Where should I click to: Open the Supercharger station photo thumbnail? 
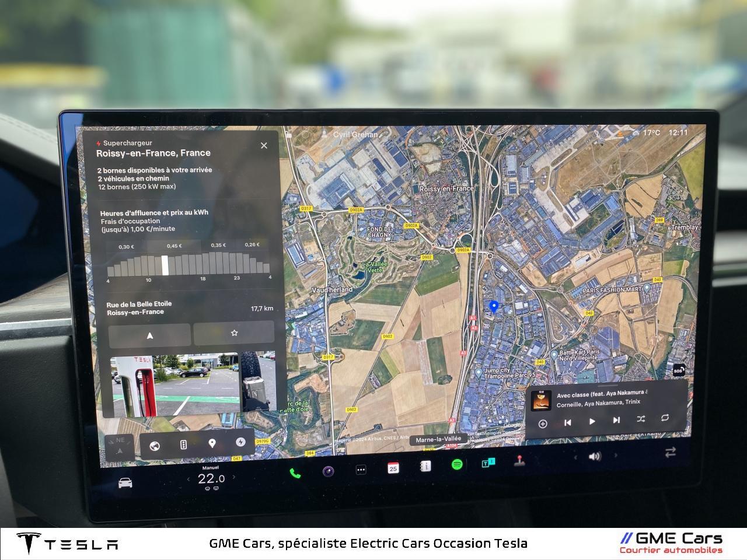point(175,386)
